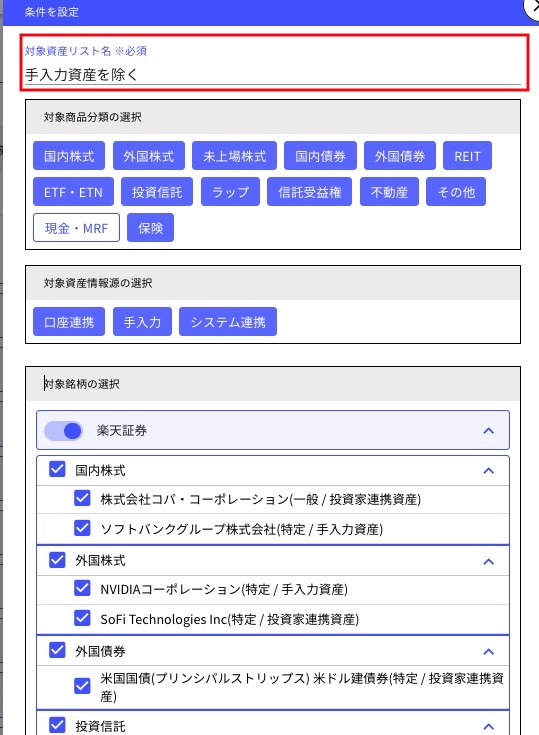The width and height of the screenshot is (539, 735).
Task: Toggle the ETF・ETN category button
Action: [x=73, y=192]
